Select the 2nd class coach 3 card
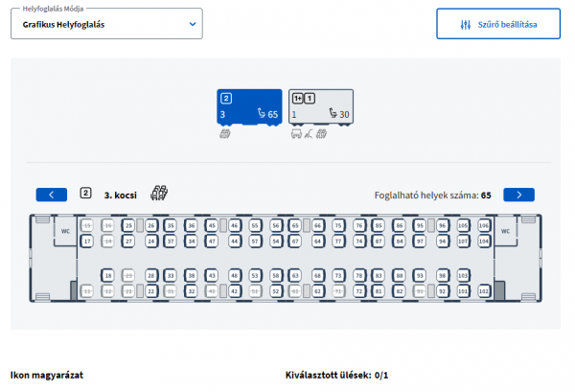 250,109
